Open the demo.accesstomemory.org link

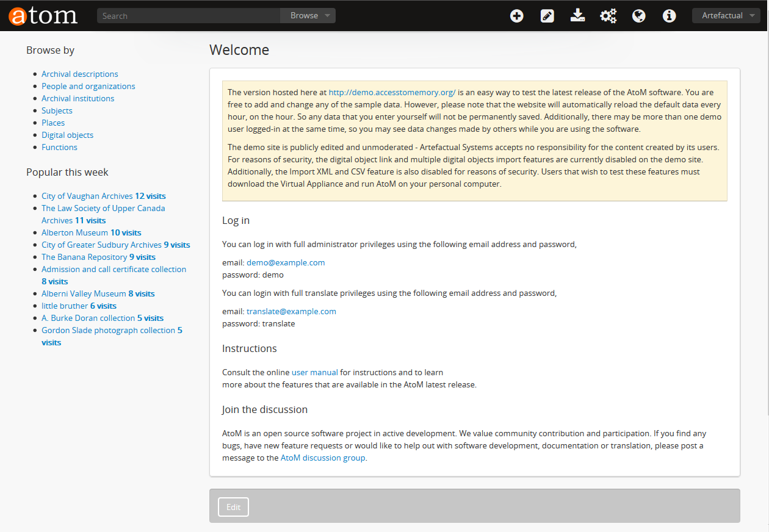(x=392, y=92)
